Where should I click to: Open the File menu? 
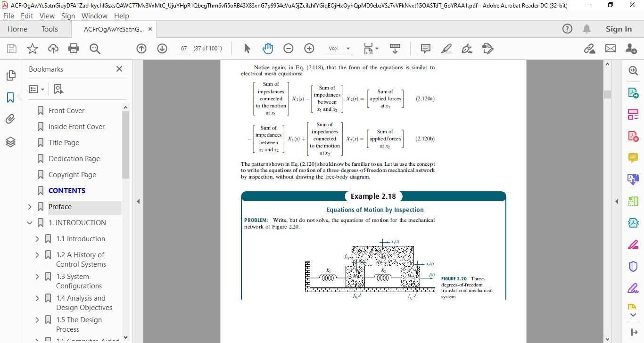8,16
